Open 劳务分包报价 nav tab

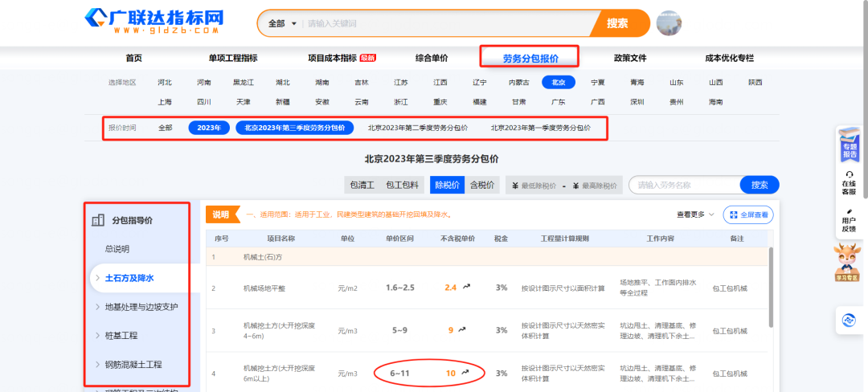(x=530, y=58)
